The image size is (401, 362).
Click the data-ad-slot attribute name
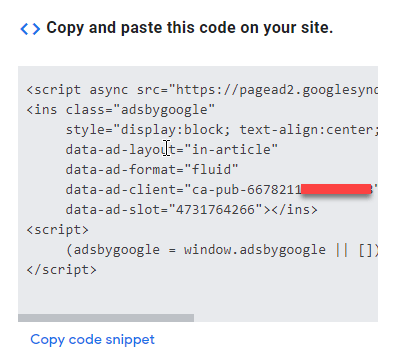pyautogui.click(x=112, y=210)
